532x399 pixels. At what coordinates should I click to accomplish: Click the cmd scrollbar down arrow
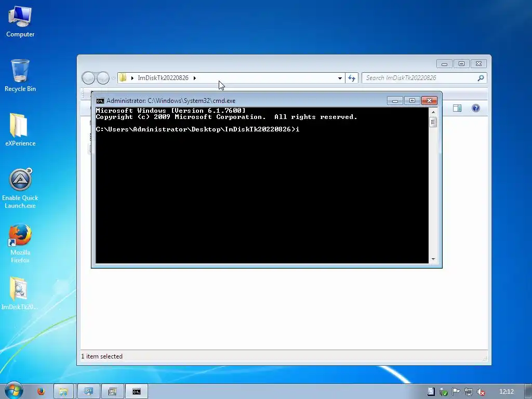[x=433, y=259]
